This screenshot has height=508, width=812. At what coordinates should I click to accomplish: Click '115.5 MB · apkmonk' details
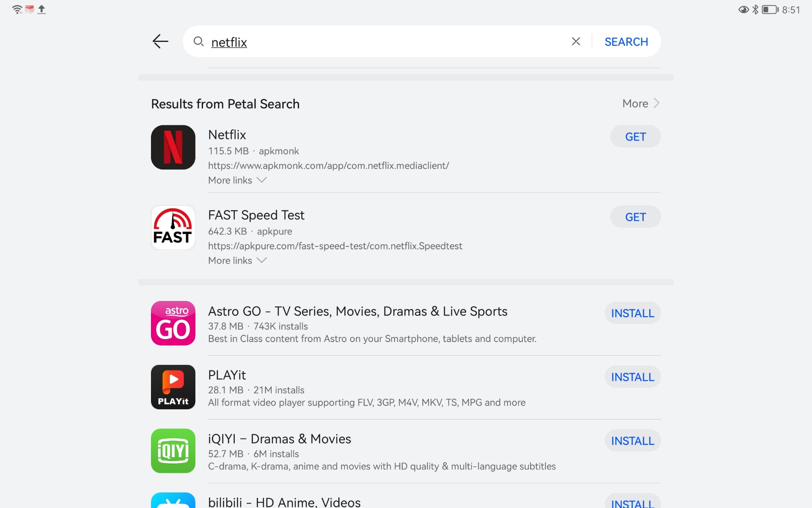point(253,151)
